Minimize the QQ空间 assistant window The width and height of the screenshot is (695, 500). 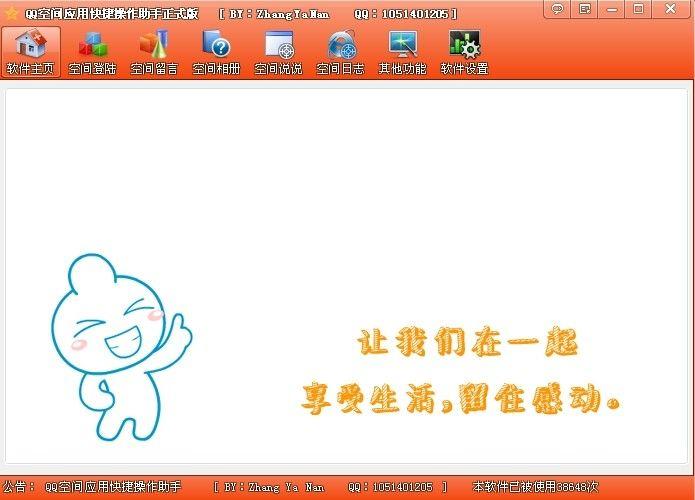(612, 9)
